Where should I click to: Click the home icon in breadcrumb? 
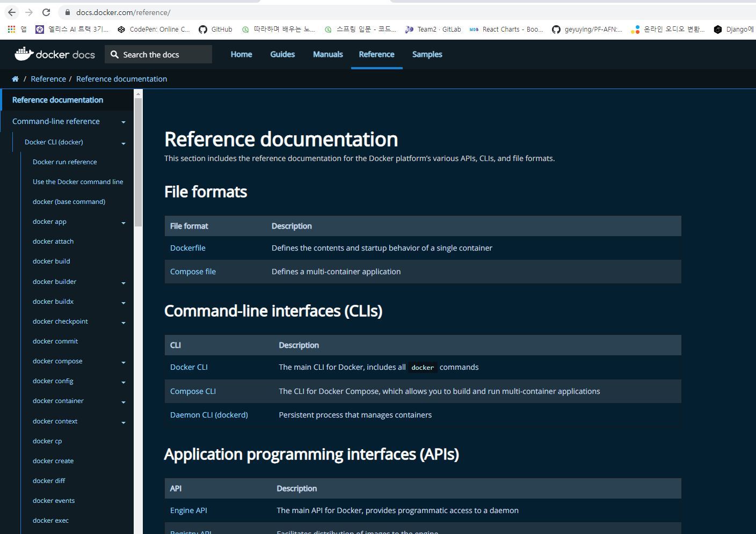coord(15,79)
